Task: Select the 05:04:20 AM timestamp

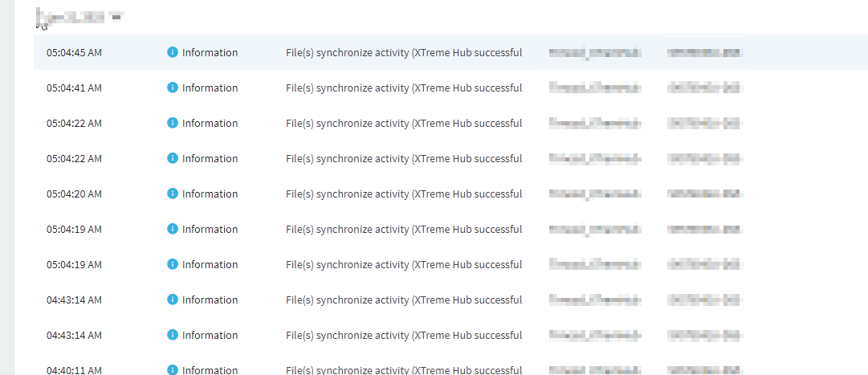Action: coord(74,194)
